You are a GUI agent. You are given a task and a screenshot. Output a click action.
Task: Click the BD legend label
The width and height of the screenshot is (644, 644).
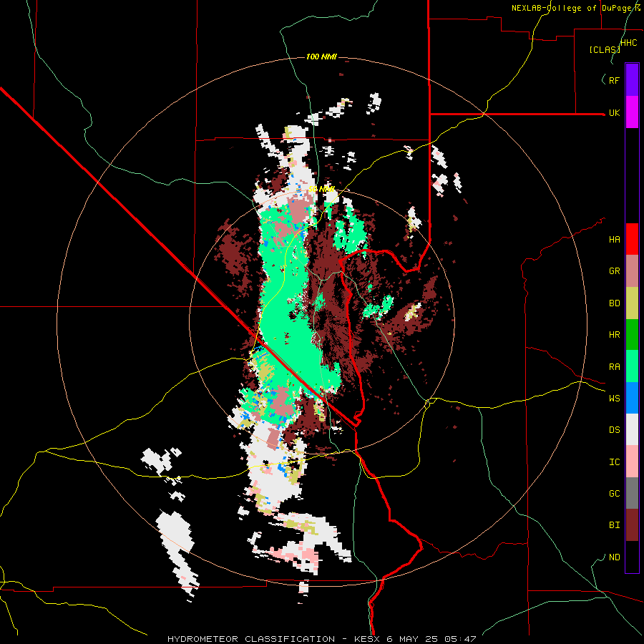614,303
